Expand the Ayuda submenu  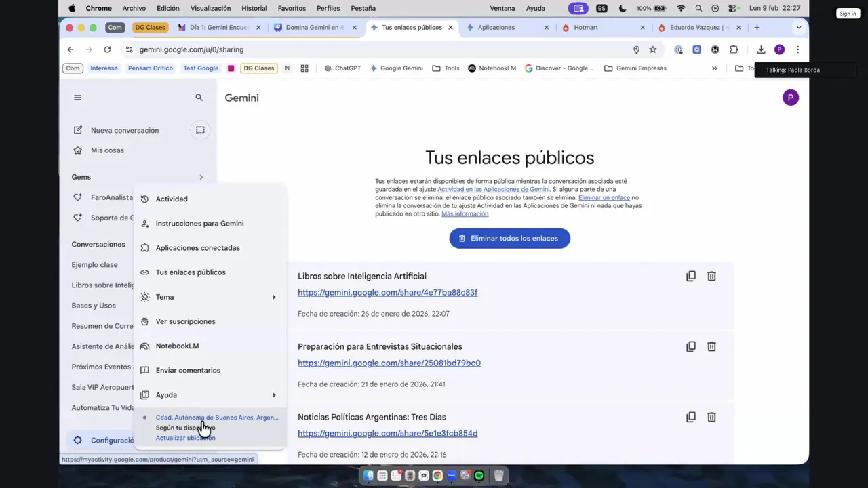[x=274, y=395]
